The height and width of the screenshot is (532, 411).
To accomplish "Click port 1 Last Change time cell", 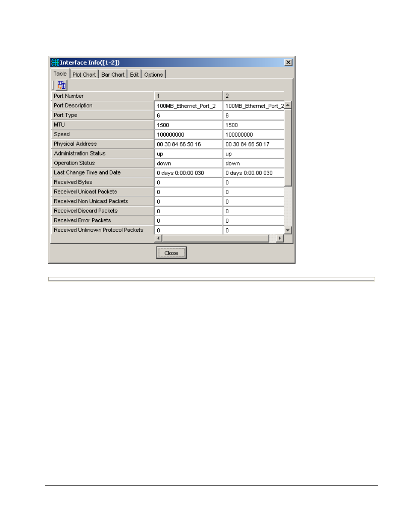I will tap(188, 173).
